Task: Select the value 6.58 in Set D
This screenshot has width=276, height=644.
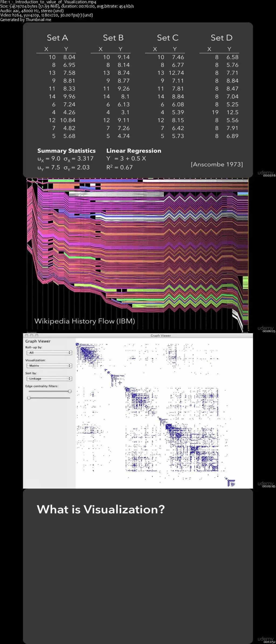Action: pos(232,57)
